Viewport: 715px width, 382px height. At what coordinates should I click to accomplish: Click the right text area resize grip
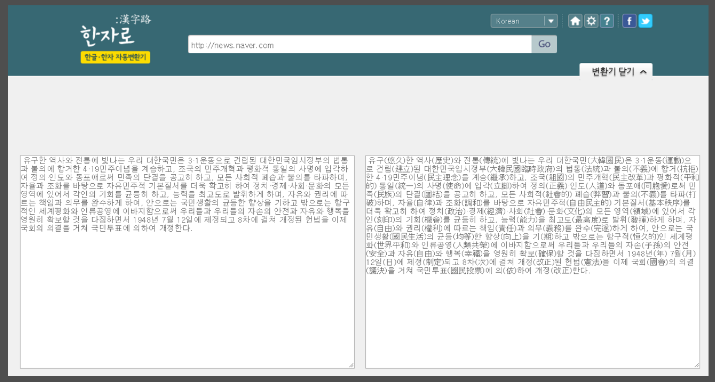[696, 365]
